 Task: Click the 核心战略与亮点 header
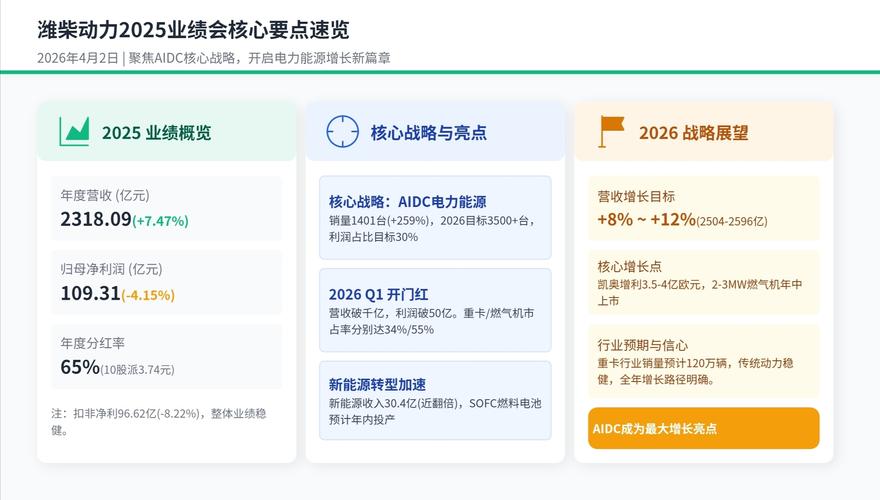pos(428,132)
